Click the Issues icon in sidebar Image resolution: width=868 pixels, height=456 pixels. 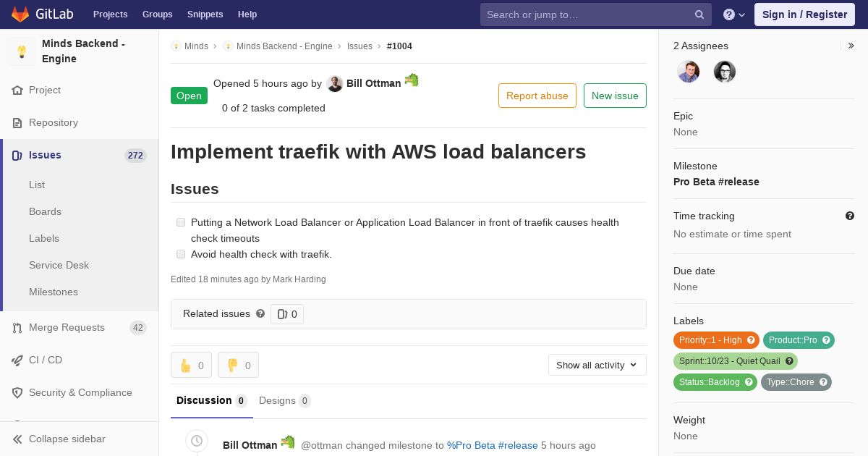tap(17, 156)
